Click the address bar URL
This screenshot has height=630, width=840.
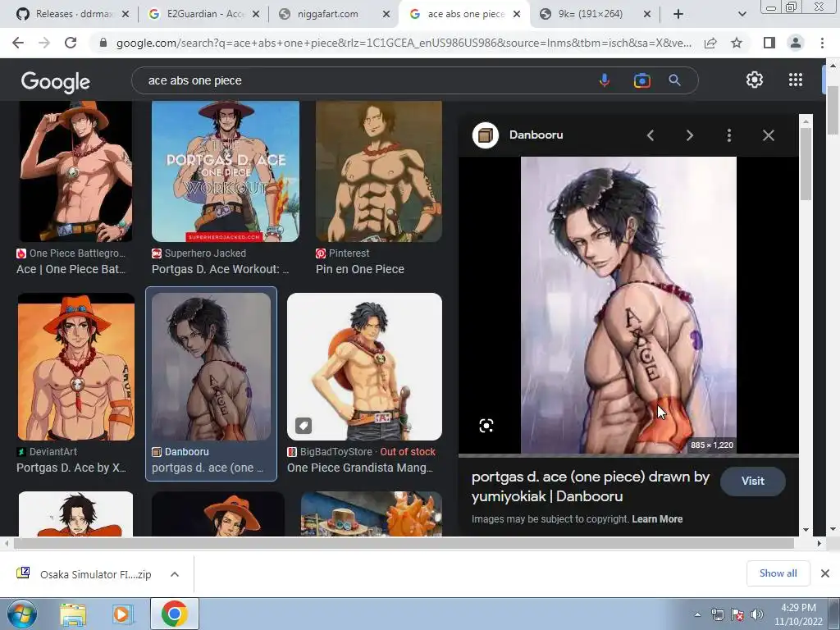[404, 43]
